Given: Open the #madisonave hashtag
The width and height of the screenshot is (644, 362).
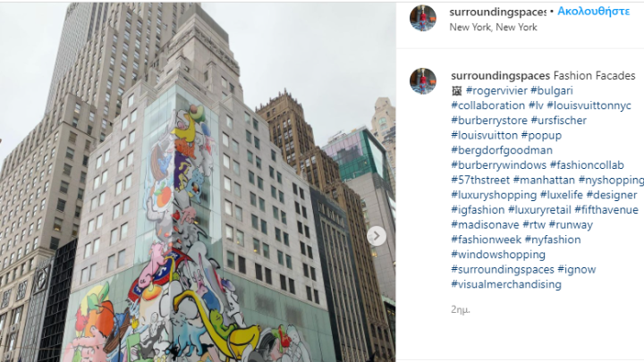Looking at the screenshot, I should pyautogui.click(x=485, y=225).
